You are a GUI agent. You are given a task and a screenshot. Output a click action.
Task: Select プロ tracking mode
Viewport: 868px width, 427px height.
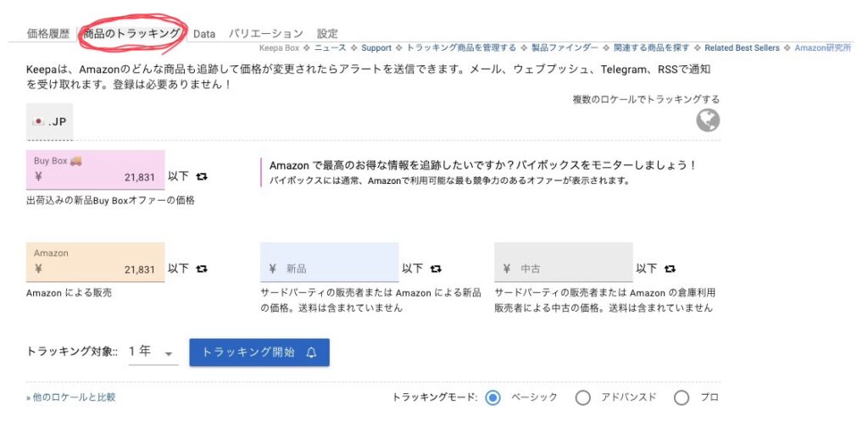click(x=682, y=397)
